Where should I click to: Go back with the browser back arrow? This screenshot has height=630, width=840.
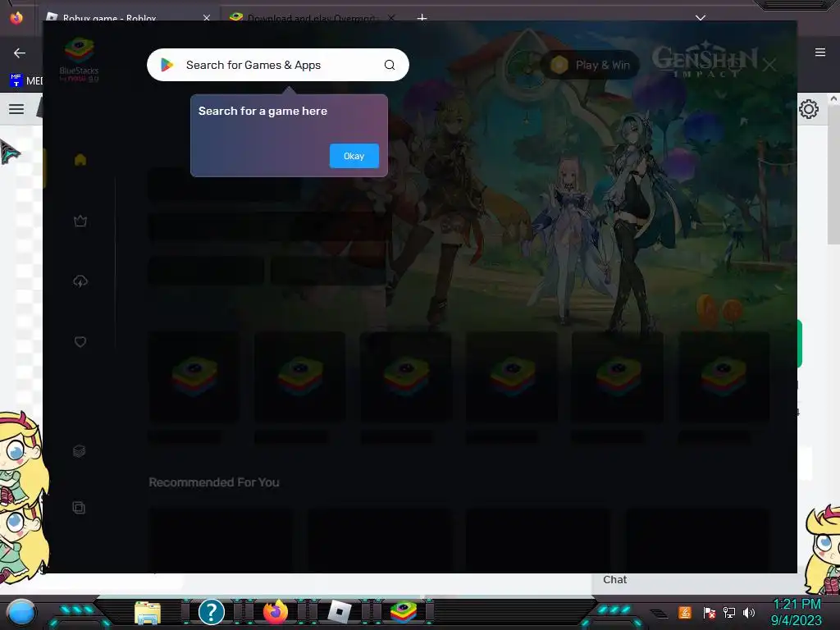(20, 52)
